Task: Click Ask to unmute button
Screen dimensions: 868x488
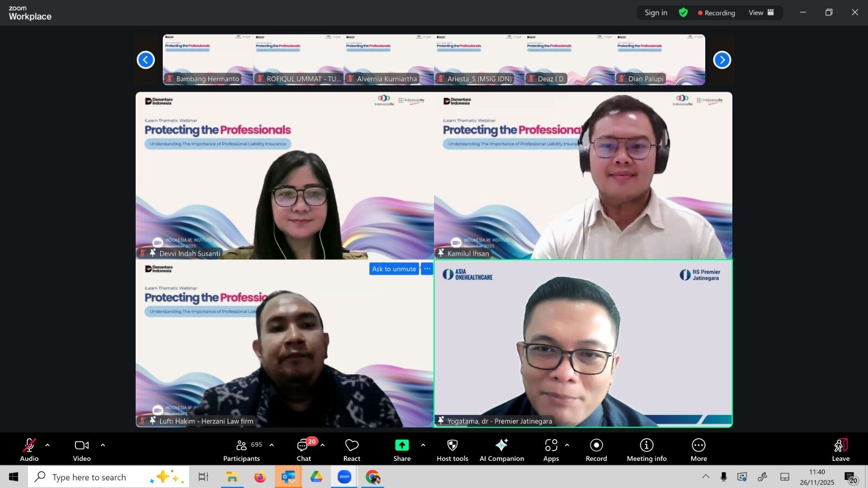Action: [x=394, y=269]
